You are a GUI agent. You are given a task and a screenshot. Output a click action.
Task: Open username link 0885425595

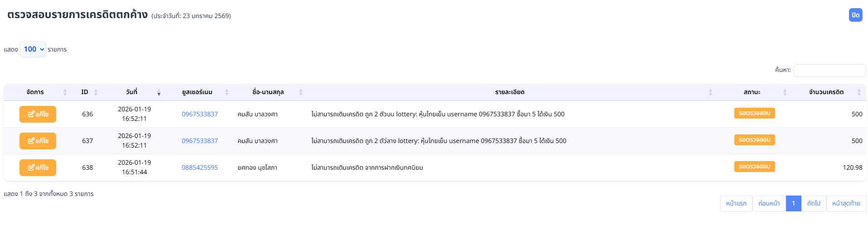pyautogui.click(x=200, y=167)
